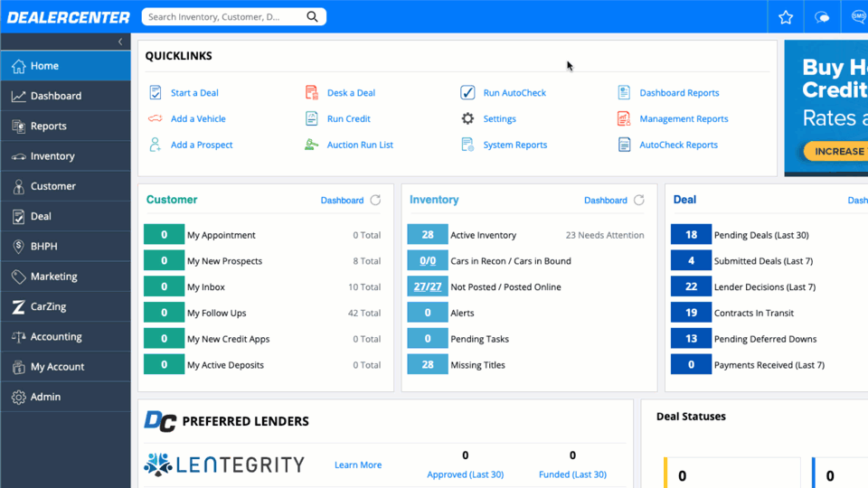Click the Desk a Deal calculator icon
The height and width of the screenshot is (488, 868).
[312, 92]
